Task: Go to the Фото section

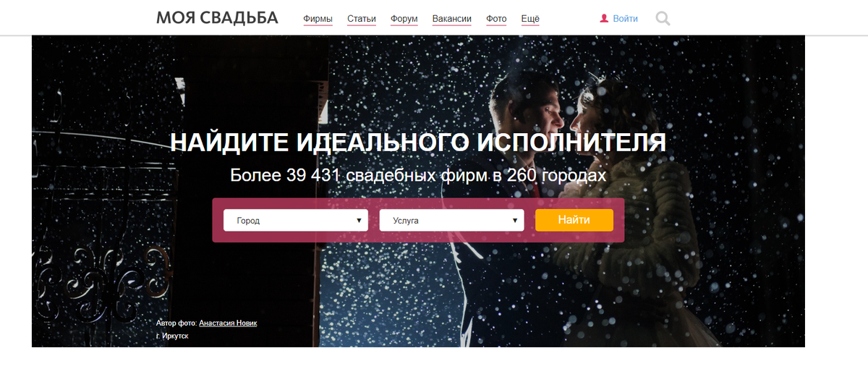Action: (x=496, y=19)
